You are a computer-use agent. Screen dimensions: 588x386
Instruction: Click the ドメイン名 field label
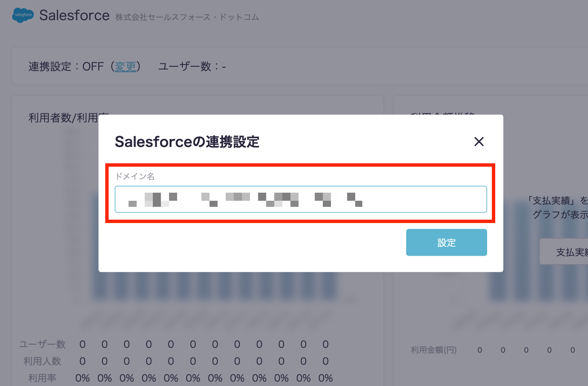(x=135, y=176)
